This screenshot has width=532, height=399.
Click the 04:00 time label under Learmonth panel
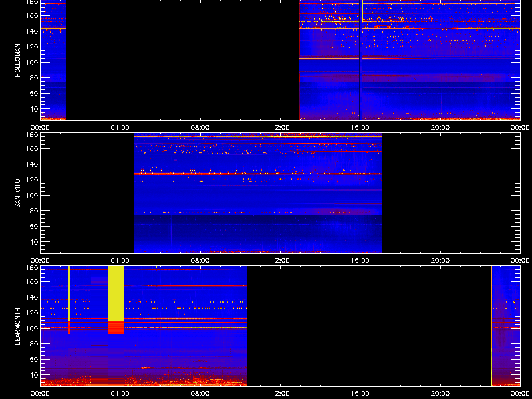pos(120,394)
